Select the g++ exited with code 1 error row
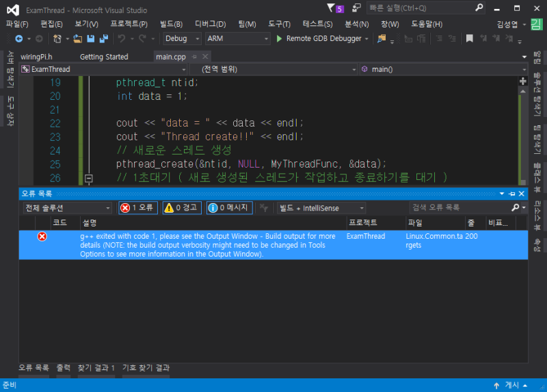The height and width of the screenshot is (392, 547). [273, 245]
